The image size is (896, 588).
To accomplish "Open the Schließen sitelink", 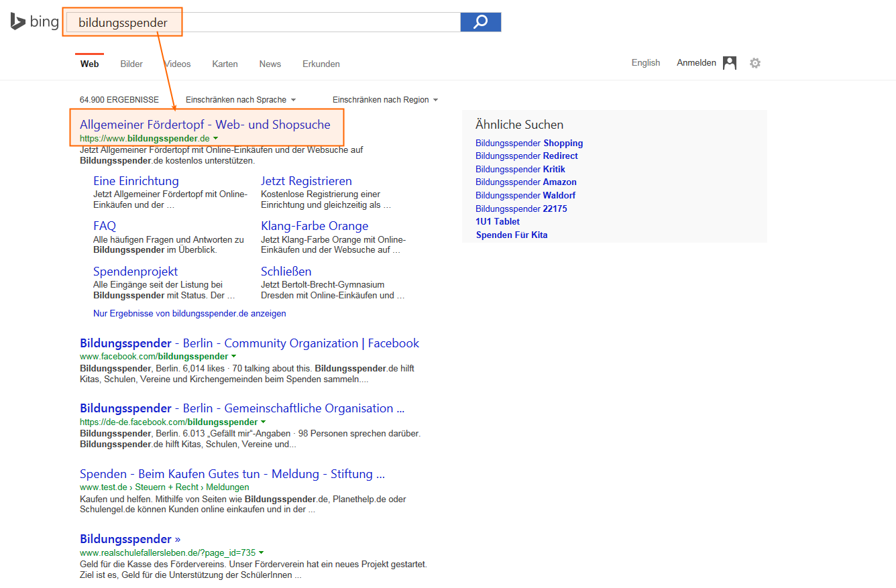I will (286, 272).
